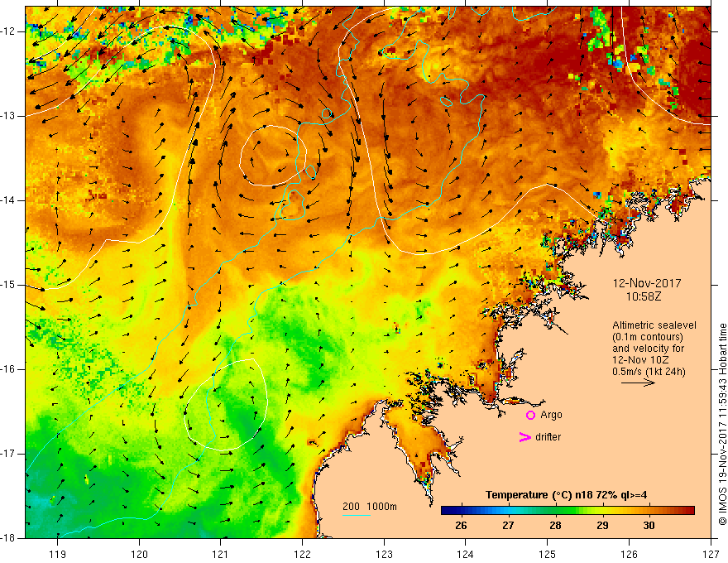Click the drifter legend label
This screenshot has width=728, height=563.
(548, 437)
